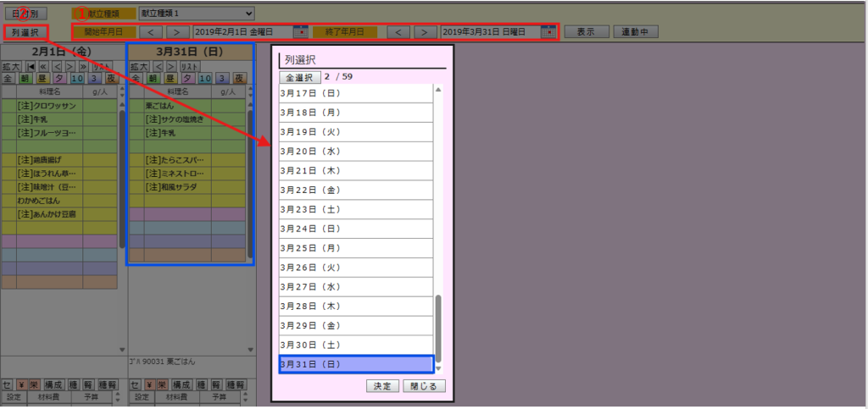Toggle the 昼 meal filter in 3月31日 column
This screenshot has width=868, height=409.
(x=170, y=78)
